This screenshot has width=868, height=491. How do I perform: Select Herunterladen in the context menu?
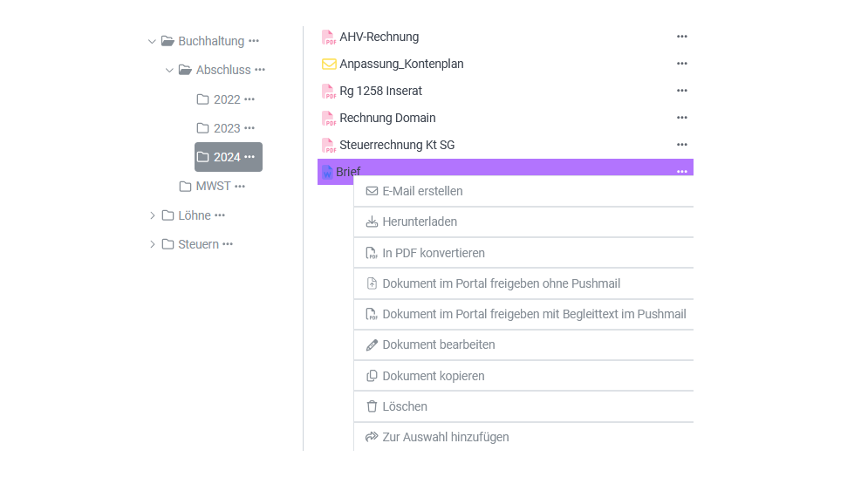(420, 222)
